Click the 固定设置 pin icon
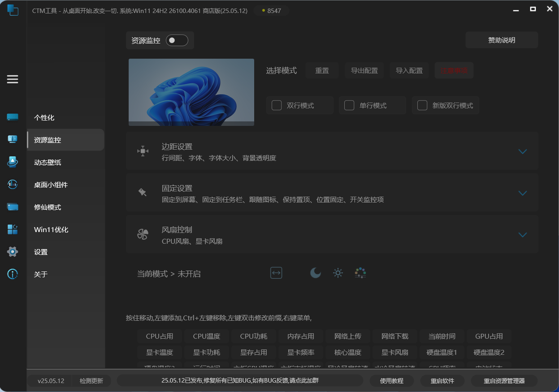This screenshot has width=559, height=392. tap(143, 193)
